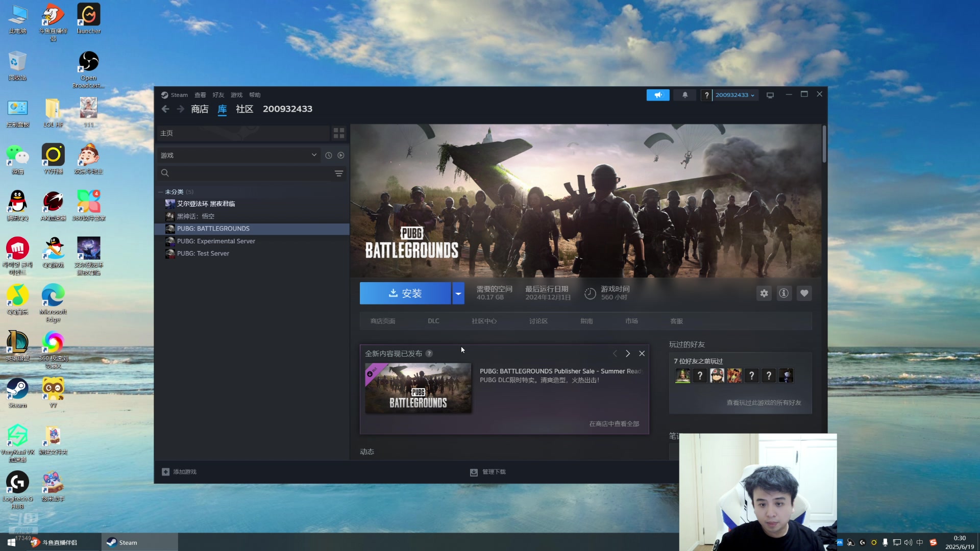Click help icon beside 全新内容现已发布

click(429, 354)
